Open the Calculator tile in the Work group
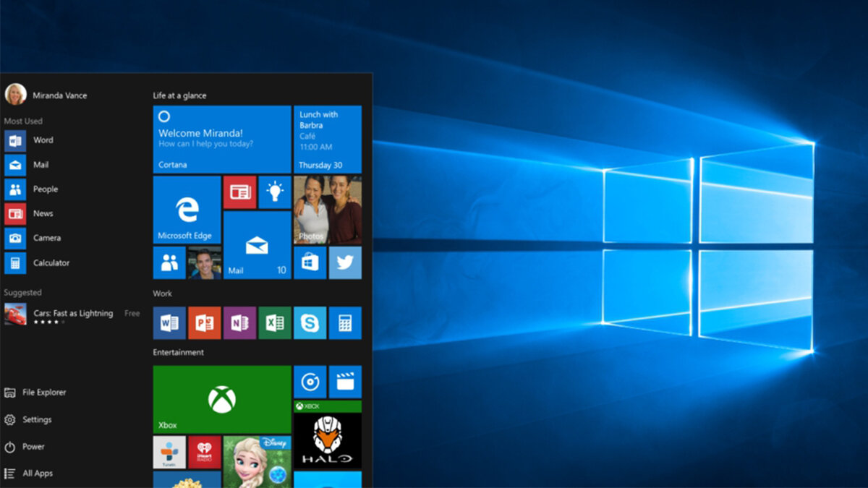The image size is (868, 488). coord(345,323)
